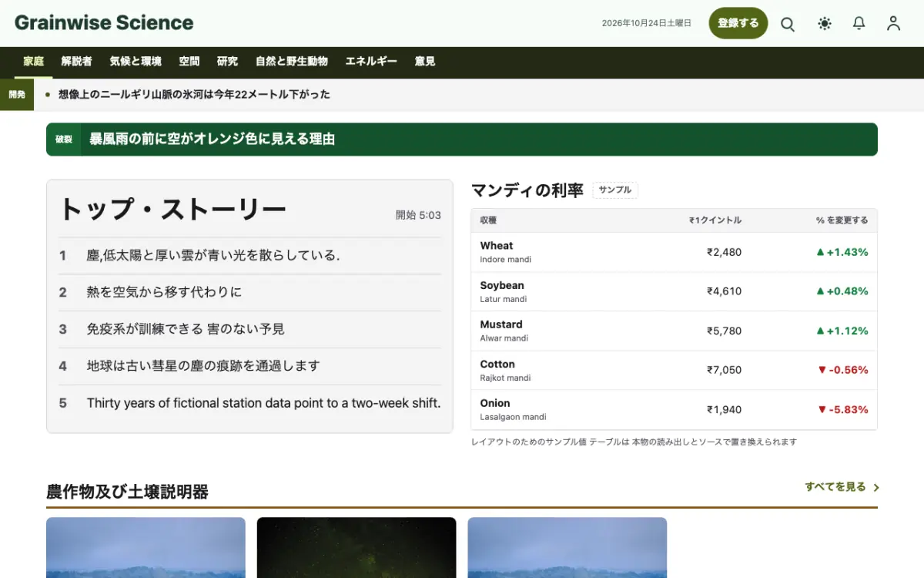
Task: Click the トップ・ストーリー heading
Action: 172,209
